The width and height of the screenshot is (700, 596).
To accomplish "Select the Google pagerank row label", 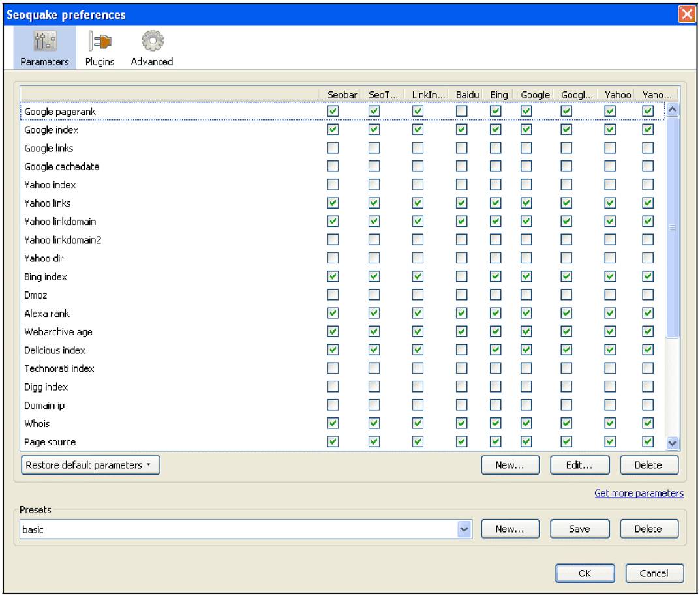I will (x=60, y=112).
